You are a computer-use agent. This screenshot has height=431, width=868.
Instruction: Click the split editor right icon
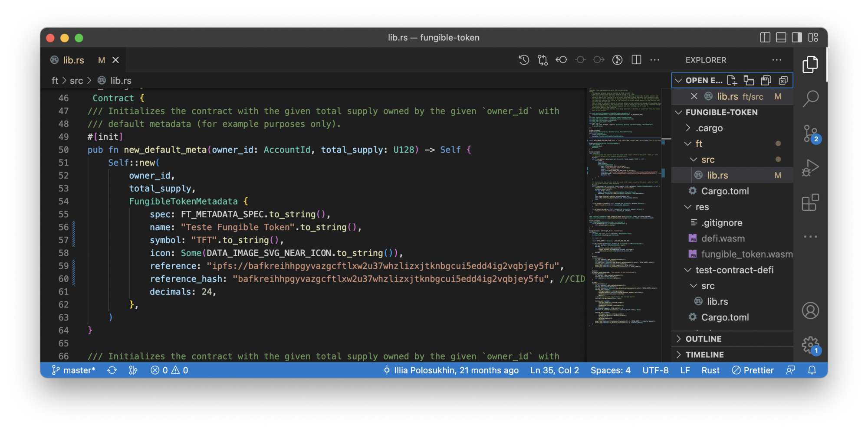pyautogui.click(x=636, y=60)
